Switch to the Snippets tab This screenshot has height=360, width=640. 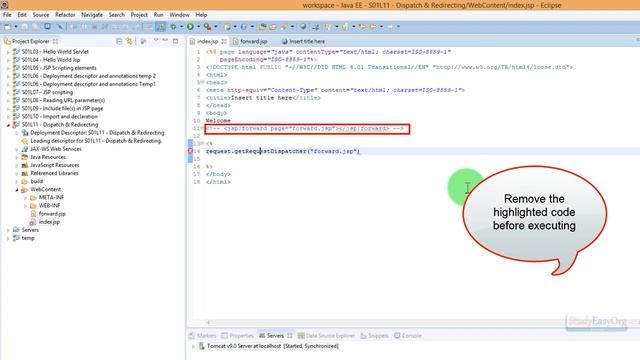click(375, 336)
